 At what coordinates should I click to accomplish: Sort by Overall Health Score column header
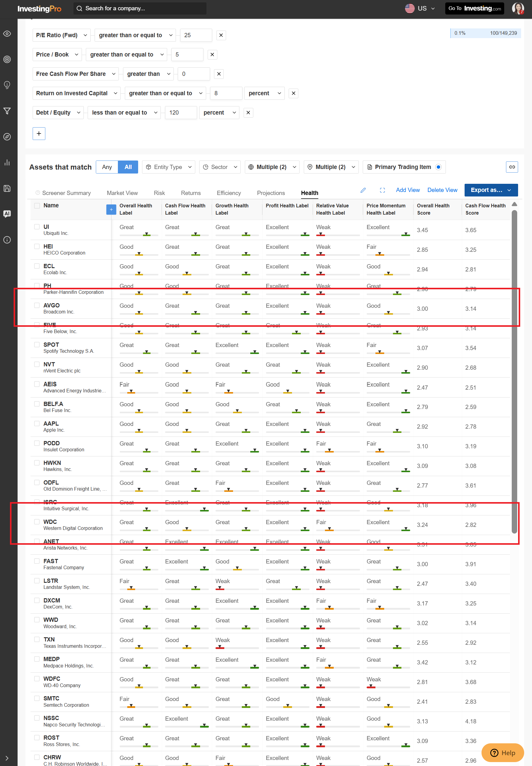pyautogui.click(x=433, y=209)
